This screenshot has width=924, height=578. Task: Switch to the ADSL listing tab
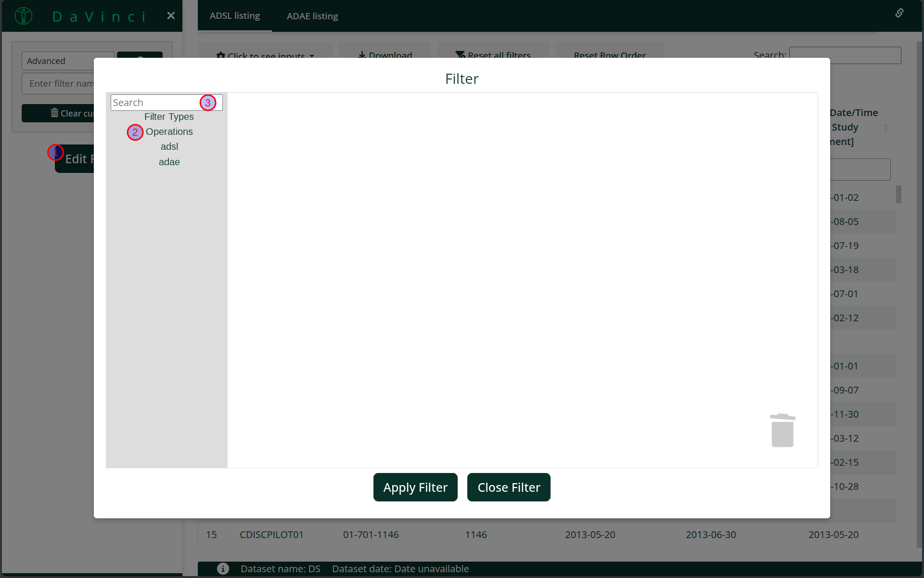point(235,16)
